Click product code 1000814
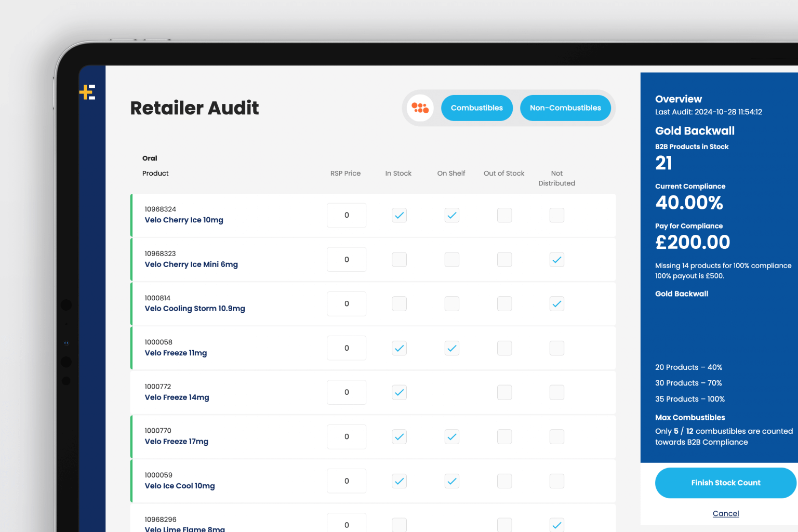 (x=157, y=298)
